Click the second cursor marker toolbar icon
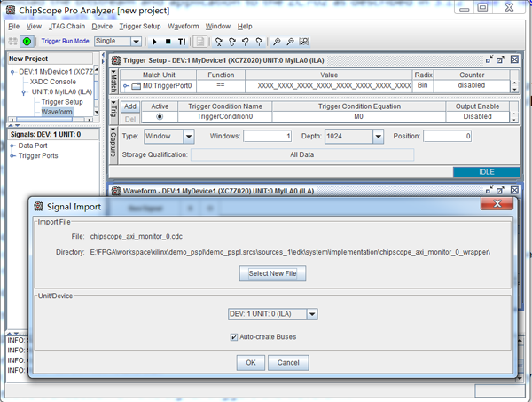This screenshot has width=532, height=402. click(232, 42)
